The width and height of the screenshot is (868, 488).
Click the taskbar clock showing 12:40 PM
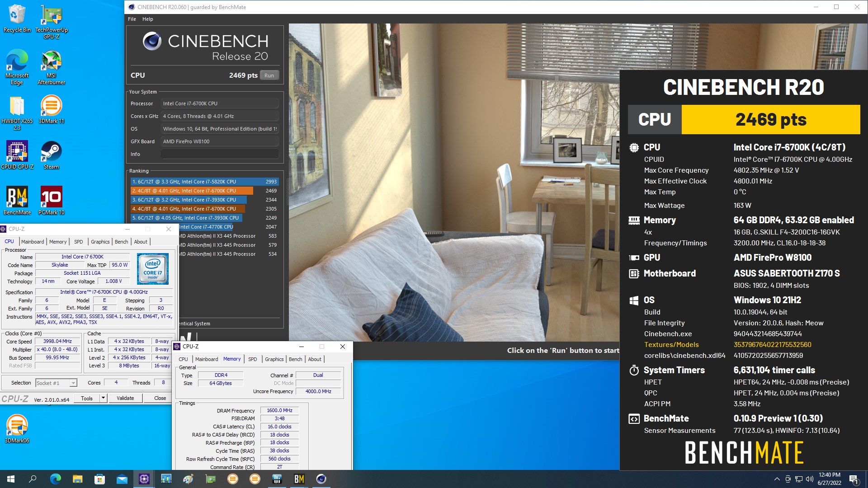829,479
